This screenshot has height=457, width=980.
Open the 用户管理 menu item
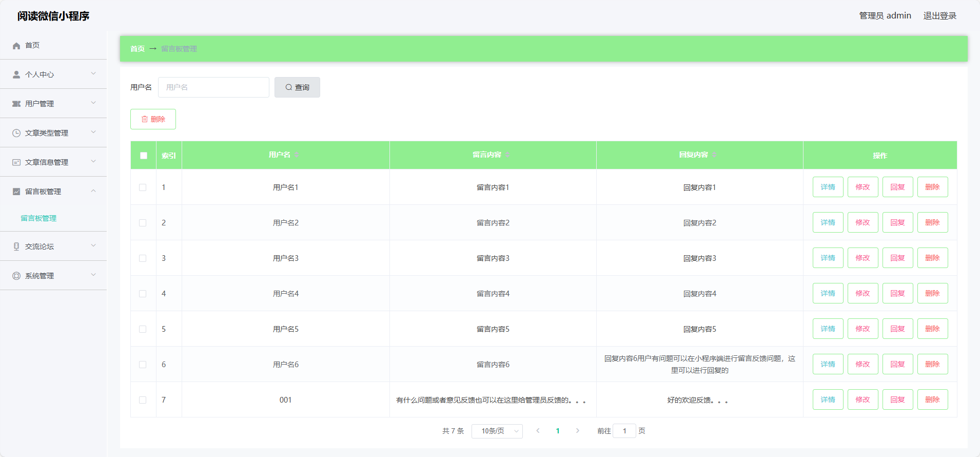point(53,104)
